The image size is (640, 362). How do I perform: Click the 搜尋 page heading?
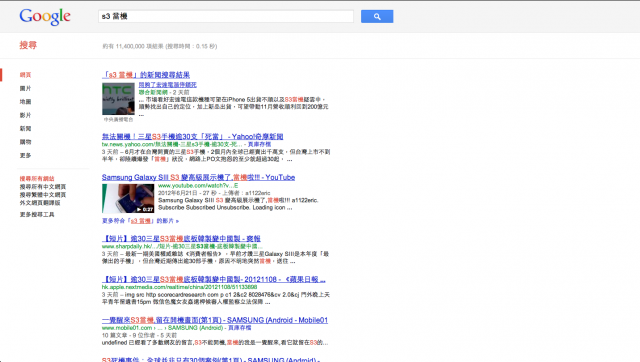[x=28, y=45]
